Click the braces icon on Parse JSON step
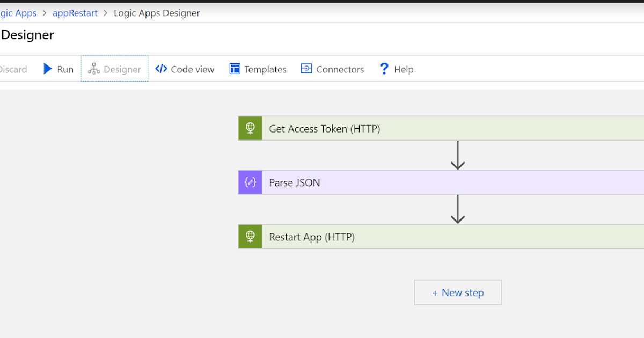Screen dimensions: 644x338 tap(250, 182)
